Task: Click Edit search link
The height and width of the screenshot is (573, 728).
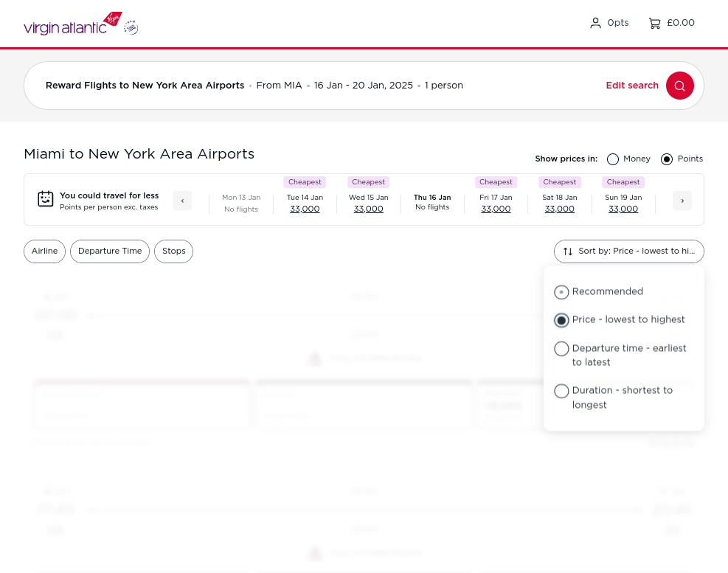Action: (x=632, y=86)
